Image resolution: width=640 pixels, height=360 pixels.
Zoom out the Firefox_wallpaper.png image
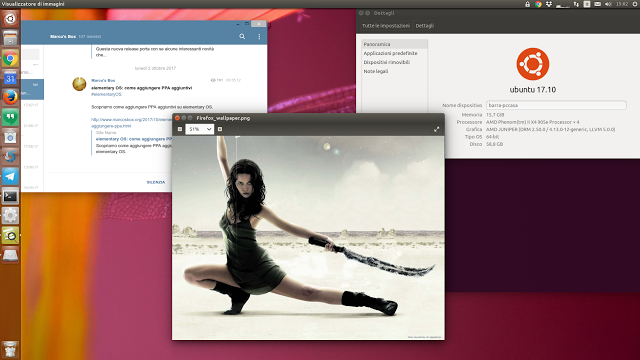(x=180, y=129)
